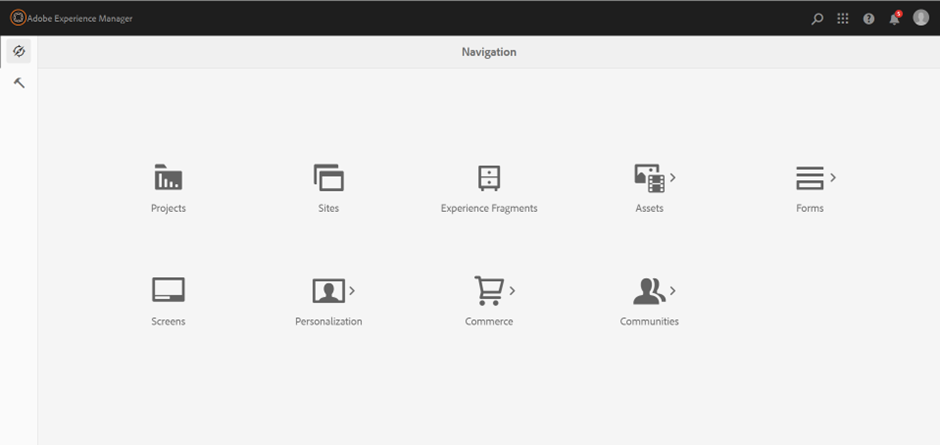Click the Forms label

click(810, 209)
